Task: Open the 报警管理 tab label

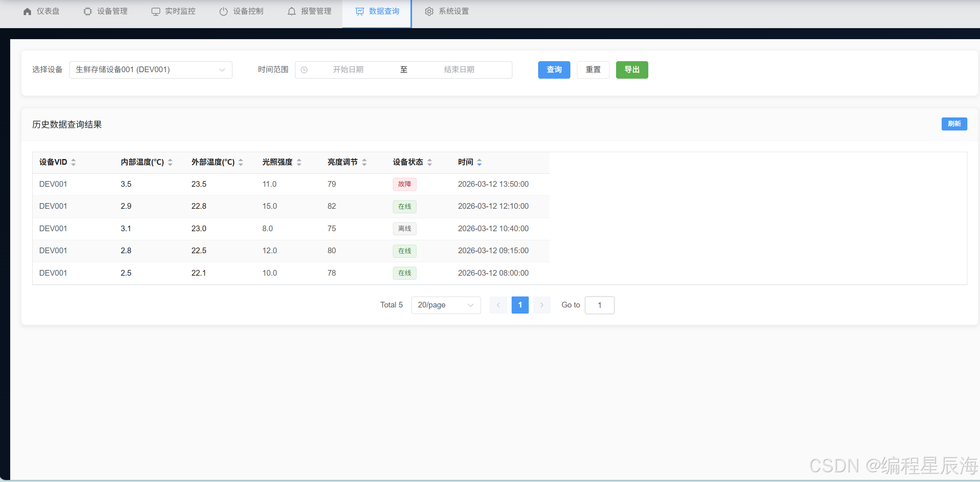Action: click(x=316, y=11)
